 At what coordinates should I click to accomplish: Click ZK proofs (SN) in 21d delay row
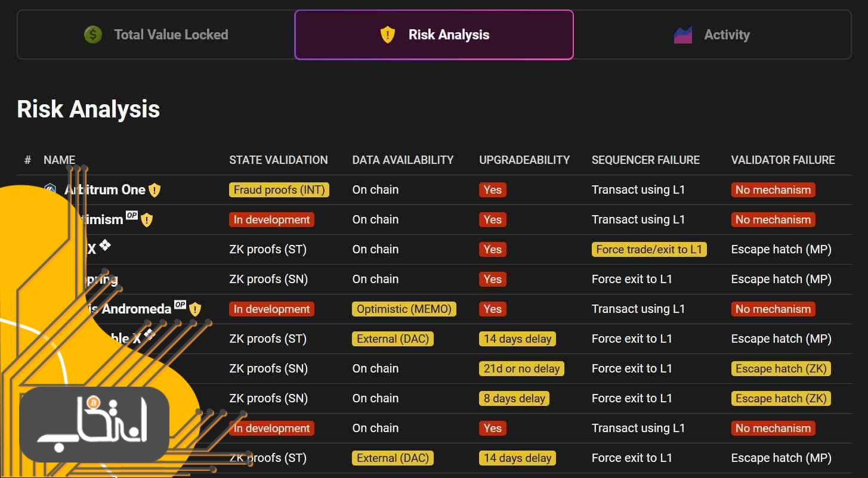tap(268, 368)
